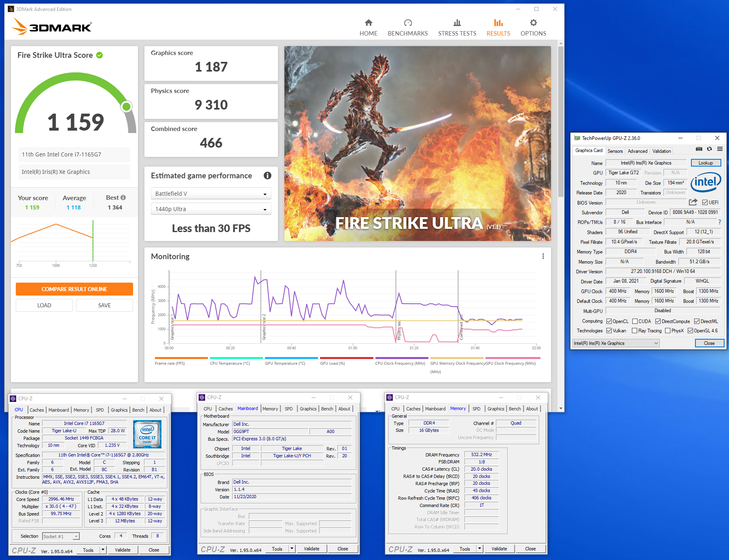Open the STRESS TESTS chart icon
Screen dimensions: 729x560
point(457,23)
